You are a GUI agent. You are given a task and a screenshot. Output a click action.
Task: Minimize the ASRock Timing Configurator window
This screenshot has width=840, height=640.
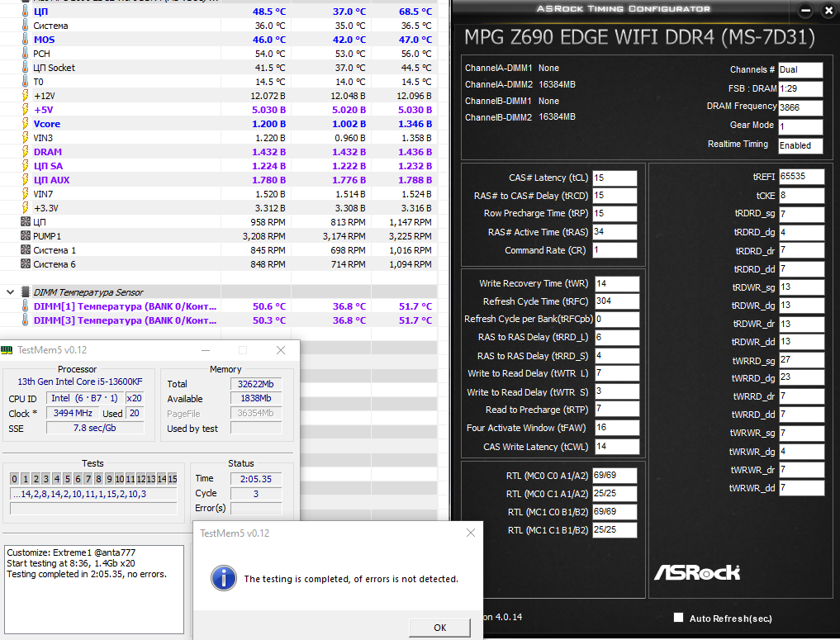click(x=805, y=10)
